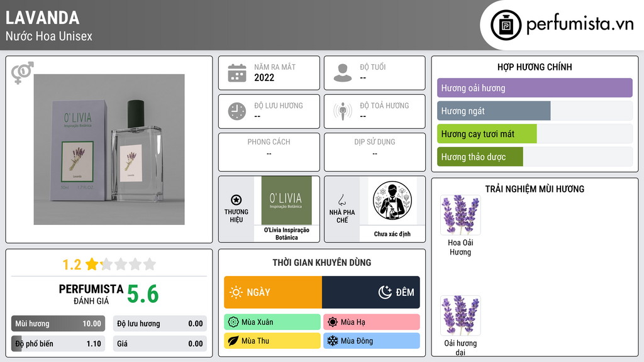Click the release year 2022 value
This screenshot has height=362, width=644.
pyautogui.click(x=264, y=77)
